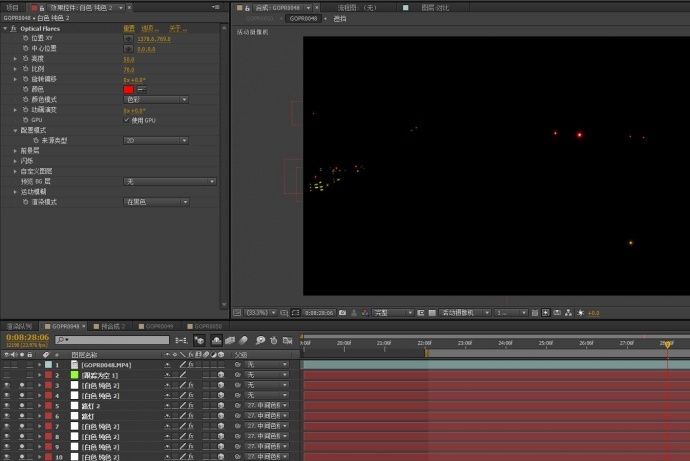Click the red 颜色 color swatch
The height and width of the screenshot is (461, 690).
(128, 89)
